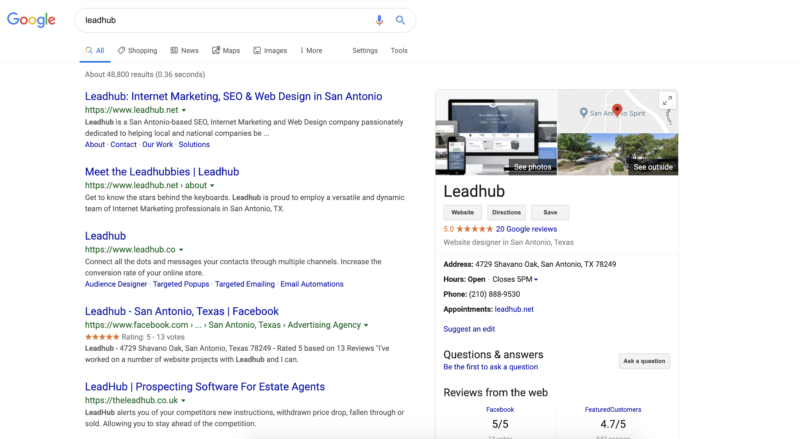
Task: Open Targeted Popups sitelink
Action: point(181,284)
